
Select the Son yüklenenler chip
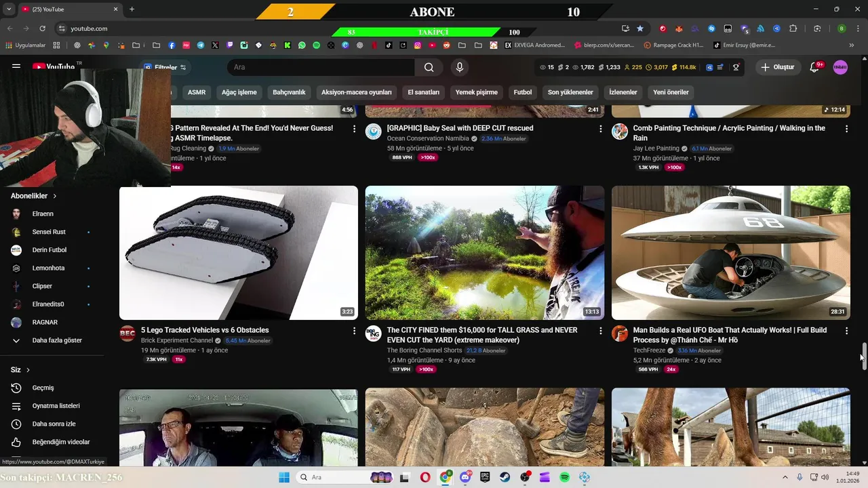click(x=570, y=92)
